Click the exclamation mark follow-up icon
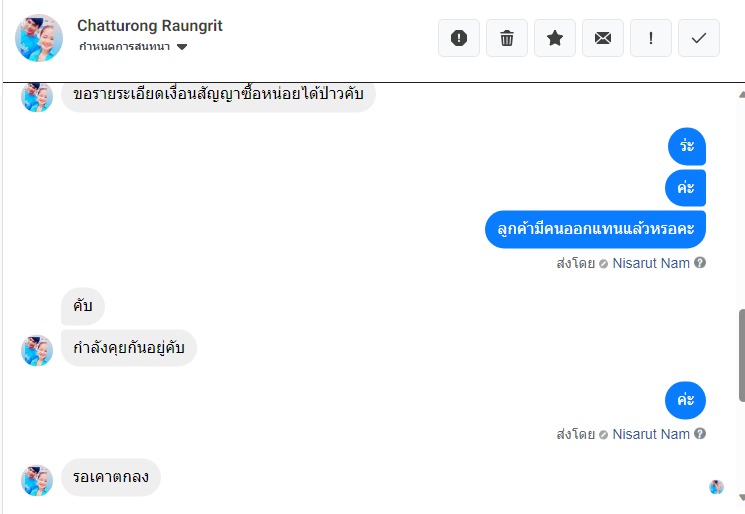This screenshot has width=745, height=514. 651,38
